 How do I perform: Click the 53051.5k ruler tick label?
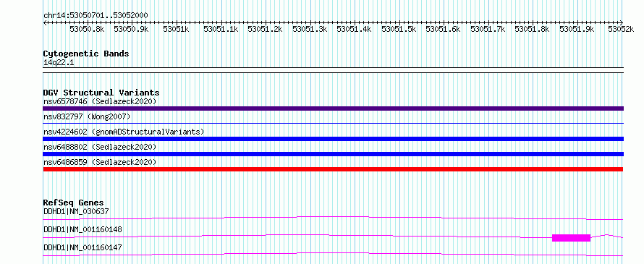[399, 29]
